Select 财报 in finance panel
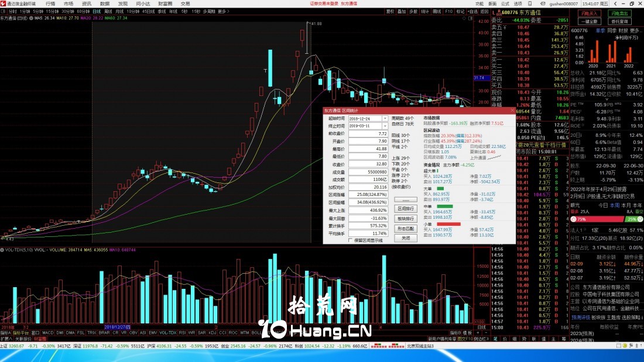The image size is (644, 362). tap(623, 31)
